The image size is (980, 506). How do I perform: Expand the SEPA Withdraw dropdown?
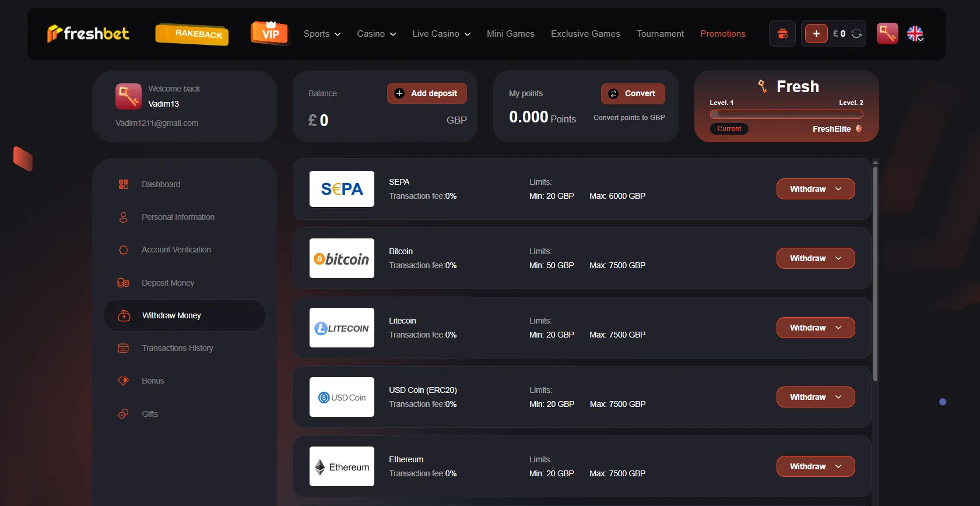click(x=816, y=189)
